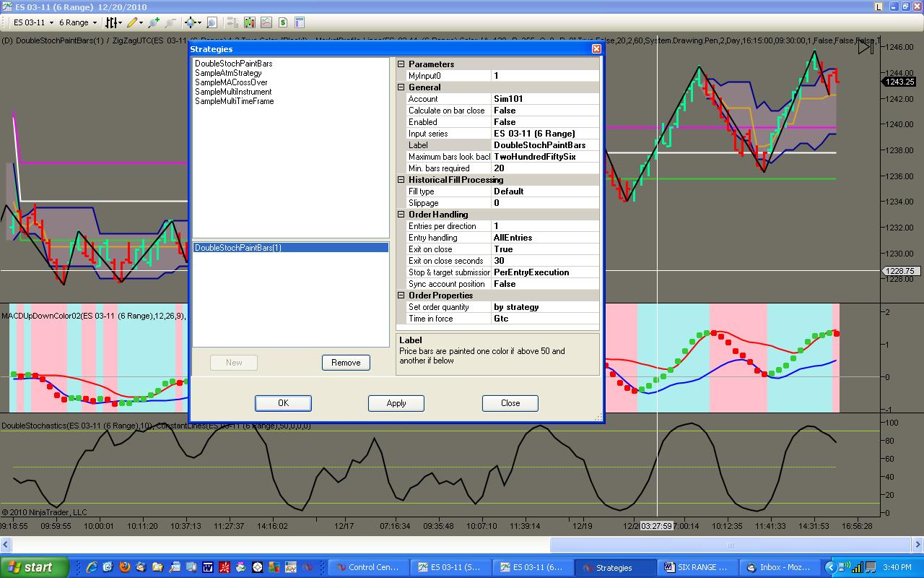
Task: Click the chart scrollbar left arrow
Action: pyautogui.click(x=6, y=545)
